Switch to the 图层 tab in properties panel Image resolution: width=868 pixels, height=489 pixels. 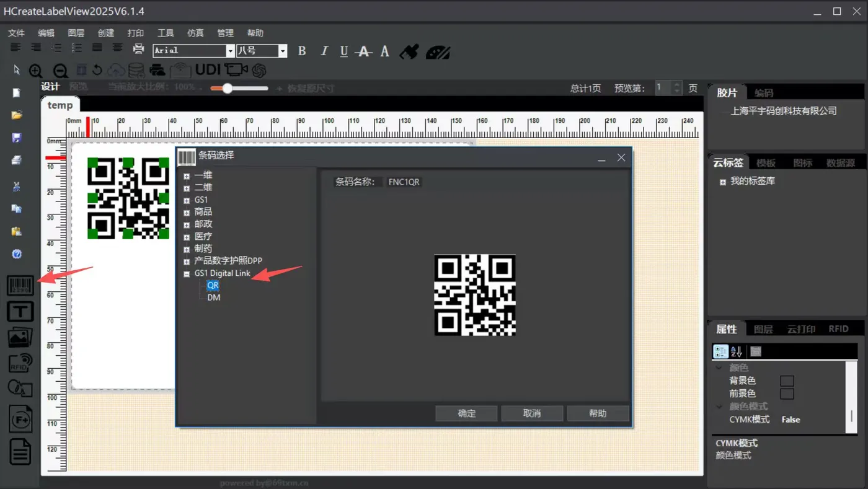coord(763,329)
